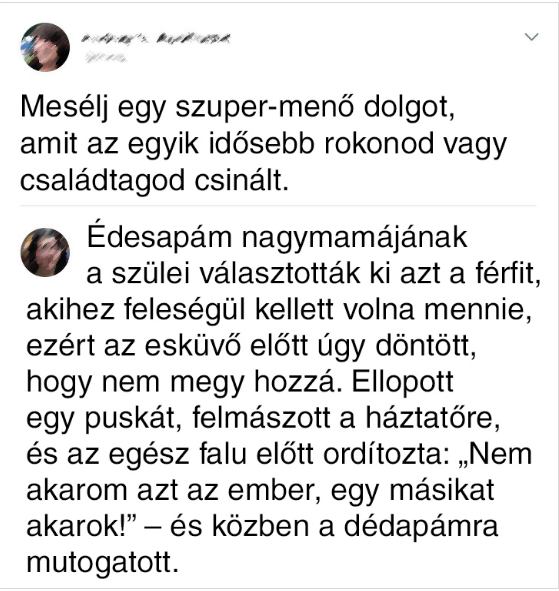Open the tweet options chevron menu
Image resolution: width=559 pixels, height=591 pixels.
click(x=531, y=37)
